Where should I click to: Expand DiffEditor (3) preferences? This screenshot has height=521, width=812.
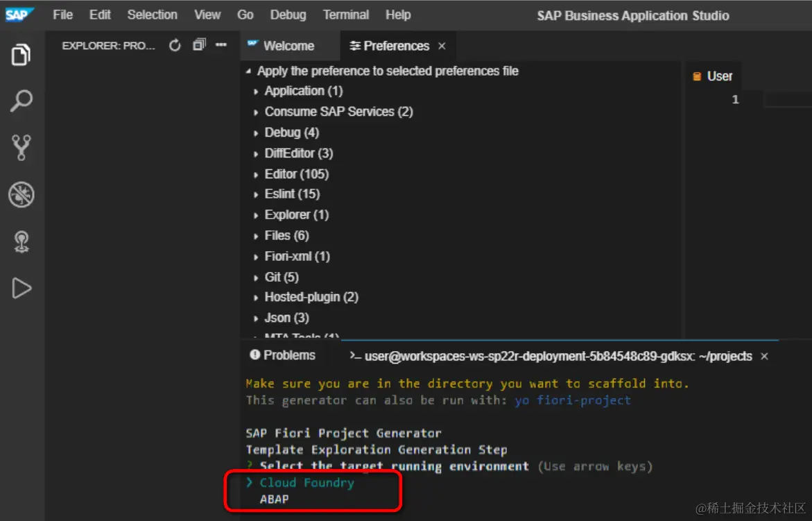click(x=299, y=153)
